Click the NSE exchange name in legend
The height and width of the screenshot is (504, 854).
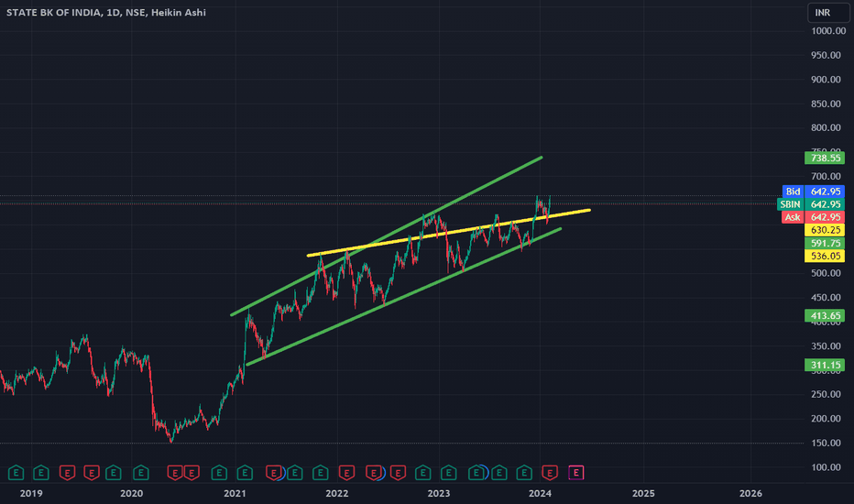[135, 12]
